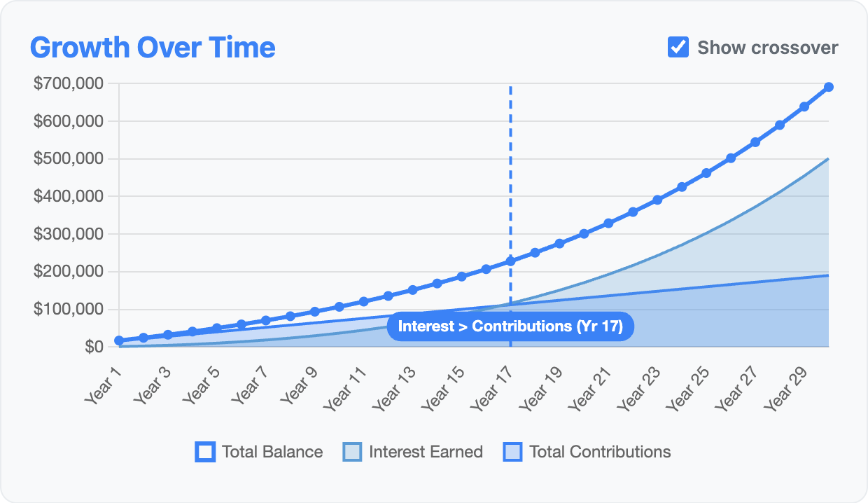
Task: Click the data point at the crossover year
Action: click(511, 259)
